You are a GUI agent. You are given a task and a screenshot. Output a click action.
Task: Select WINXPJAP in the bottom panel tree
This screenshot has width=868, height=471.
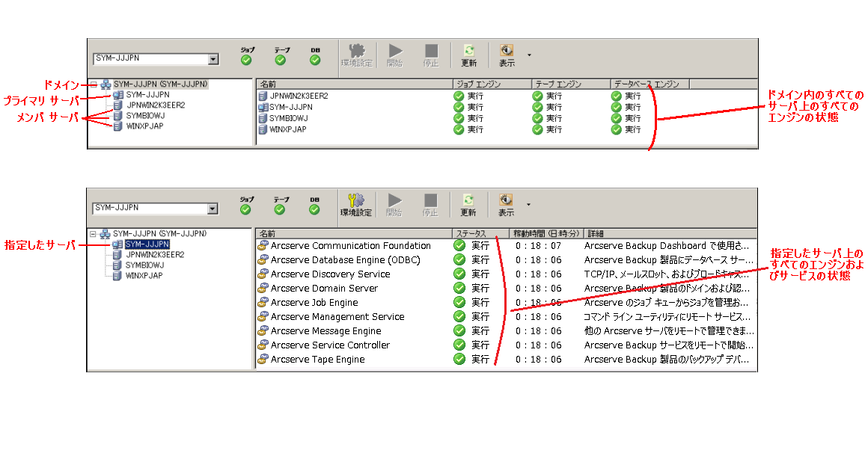(144, 276)
